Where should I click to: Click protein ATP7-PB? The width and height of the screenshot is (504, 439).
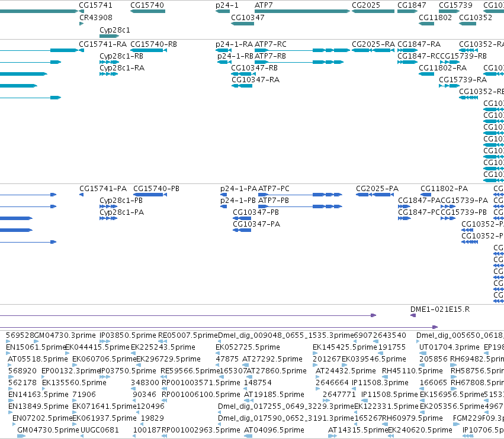tap(274, 201)
